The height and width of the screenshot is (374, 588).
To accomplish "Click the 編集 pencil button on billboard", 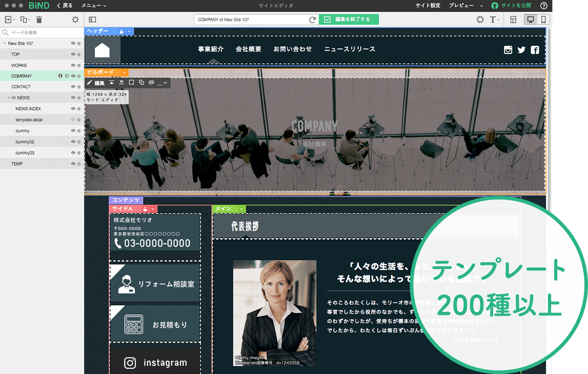I will coord(96,83).
